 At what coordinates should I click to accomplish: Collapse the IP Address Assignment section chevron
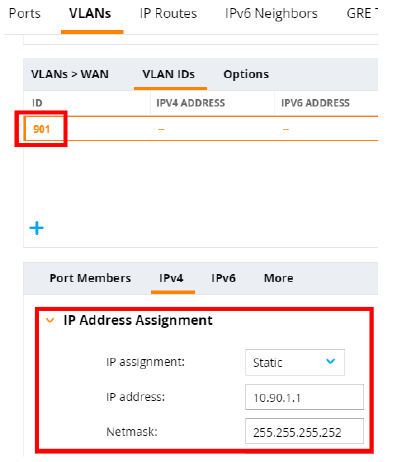coord(50,321)
